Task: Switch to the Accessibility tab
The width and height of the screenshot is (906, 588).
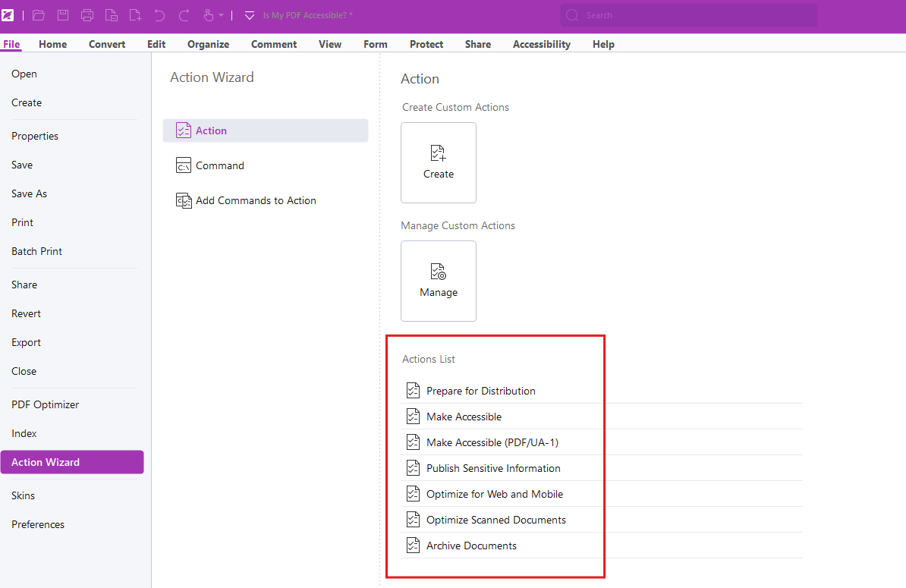Action: 542,44
